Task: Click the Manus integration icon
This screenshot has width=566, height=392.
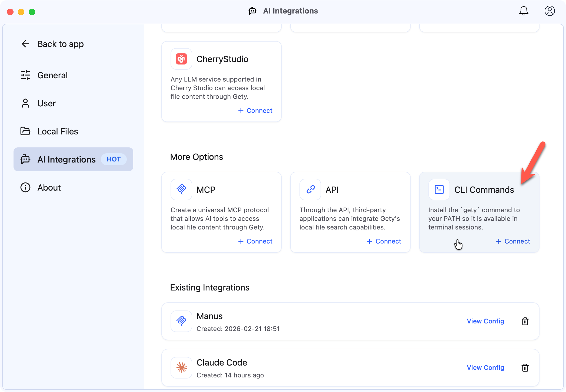Action: 181,321
